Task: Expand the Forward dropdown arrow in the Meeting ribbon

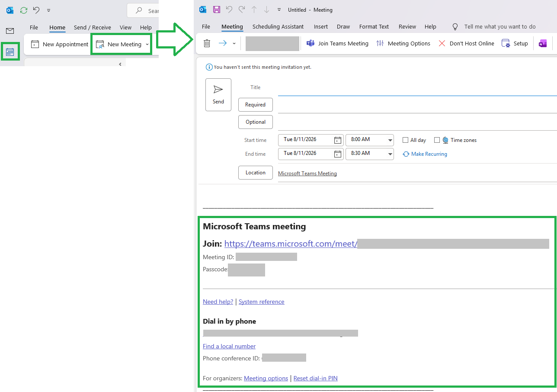Action: click(234, 43)
